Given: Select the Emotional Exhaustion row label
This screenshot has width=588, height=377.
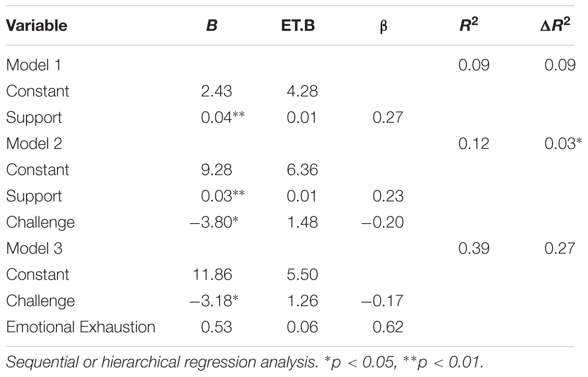Looking at the screenshot, I should 81,327.
